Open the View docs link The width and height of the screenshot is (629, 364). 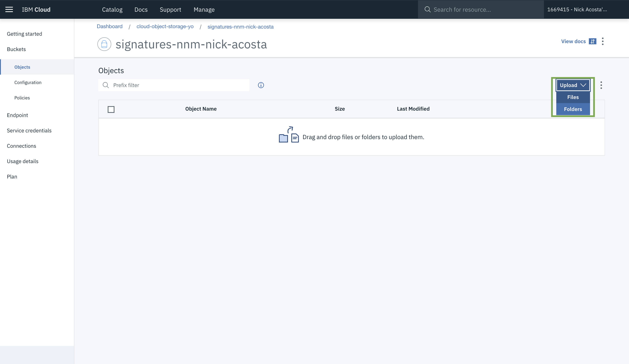coord(573,41)
